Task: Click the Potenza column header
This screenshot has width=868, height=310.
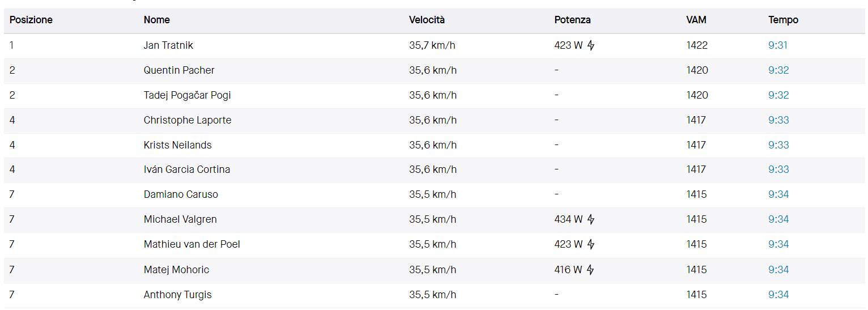Action: 572,20
